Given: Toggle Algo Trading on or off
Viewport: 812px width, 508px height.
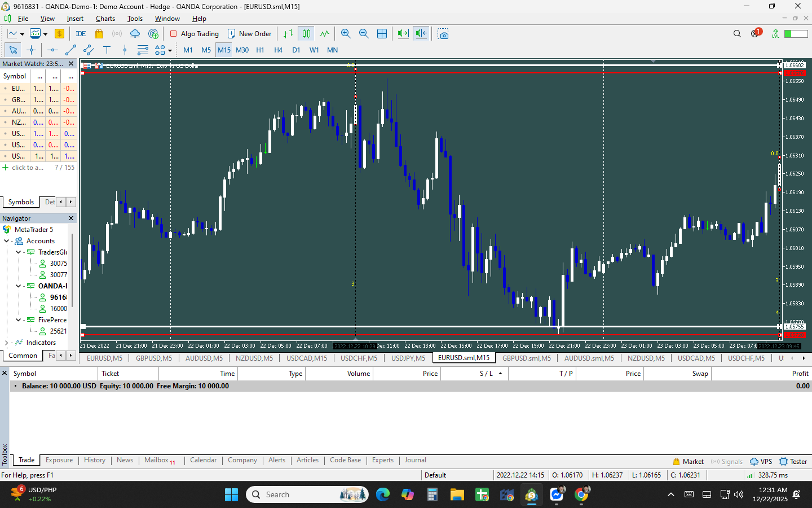Looking at the screenshot, I should tap(194, 34).
